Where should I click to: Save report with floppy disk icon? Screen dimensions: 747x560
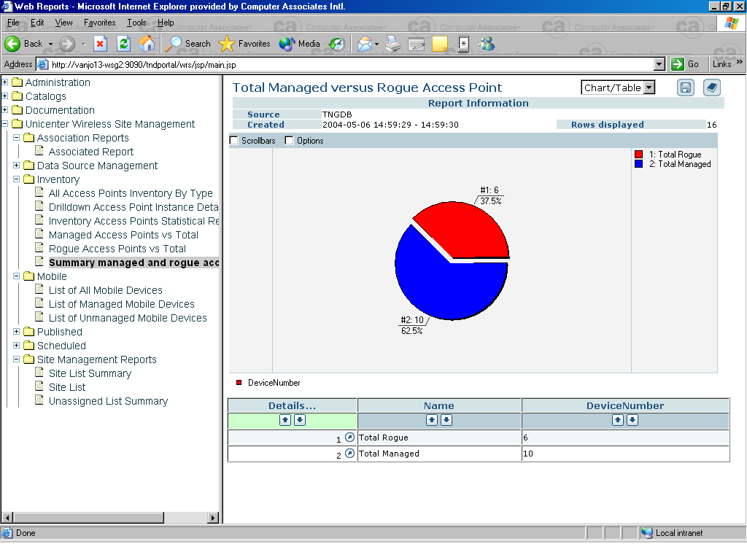(x=686, y=87)
